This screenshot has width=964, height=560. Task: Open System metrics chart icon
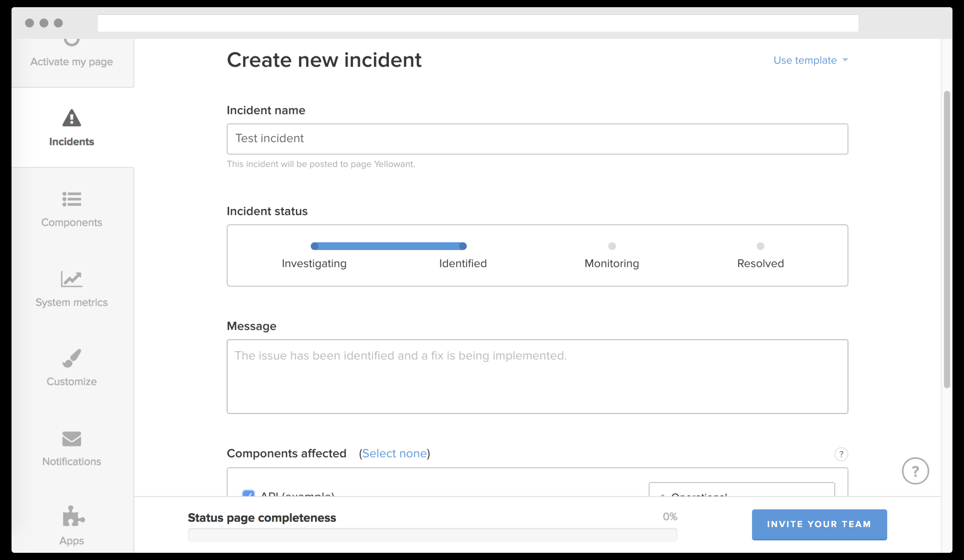click(72, 279)
